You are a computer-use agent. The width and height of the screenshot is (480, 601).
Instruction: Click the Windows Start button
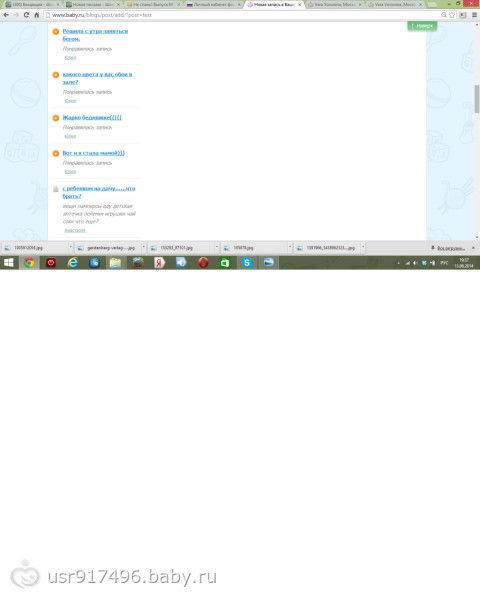(x=8, y=263)
